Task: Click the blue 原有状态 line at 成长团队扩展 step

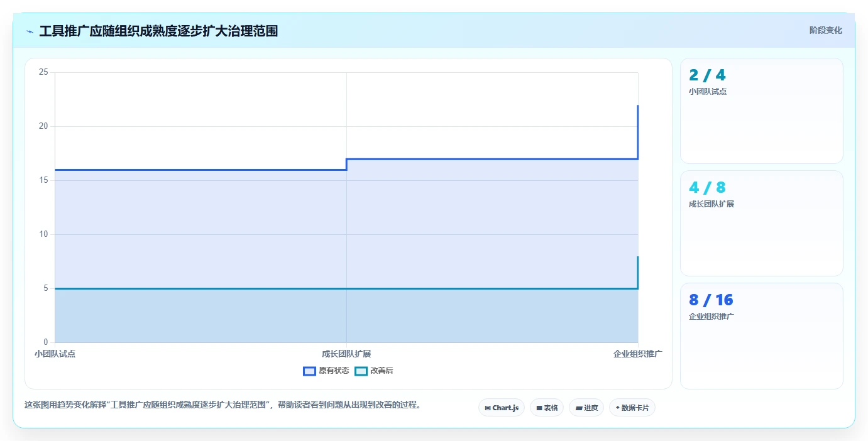Action: click(346, 164)
